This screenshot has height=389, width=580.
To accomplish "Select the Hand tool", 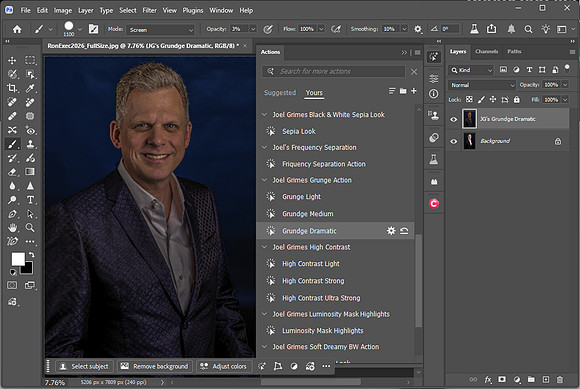I will 12,227.
